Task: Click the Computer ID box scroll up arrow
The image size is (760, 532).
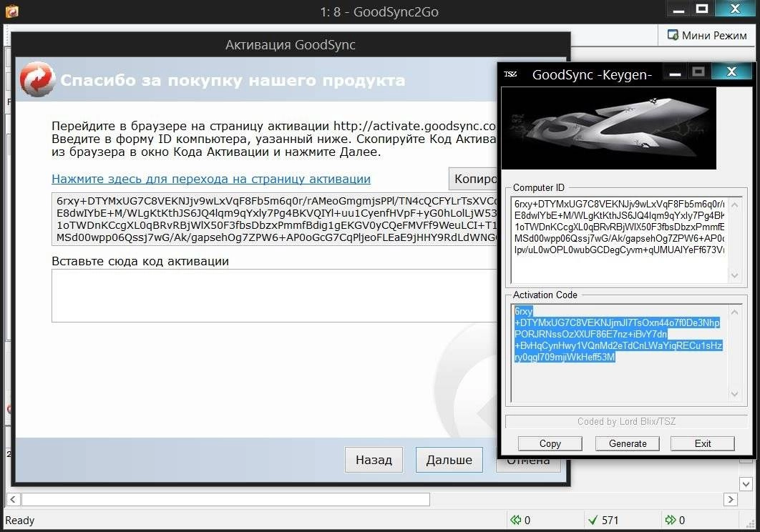Action: [734, 205]
